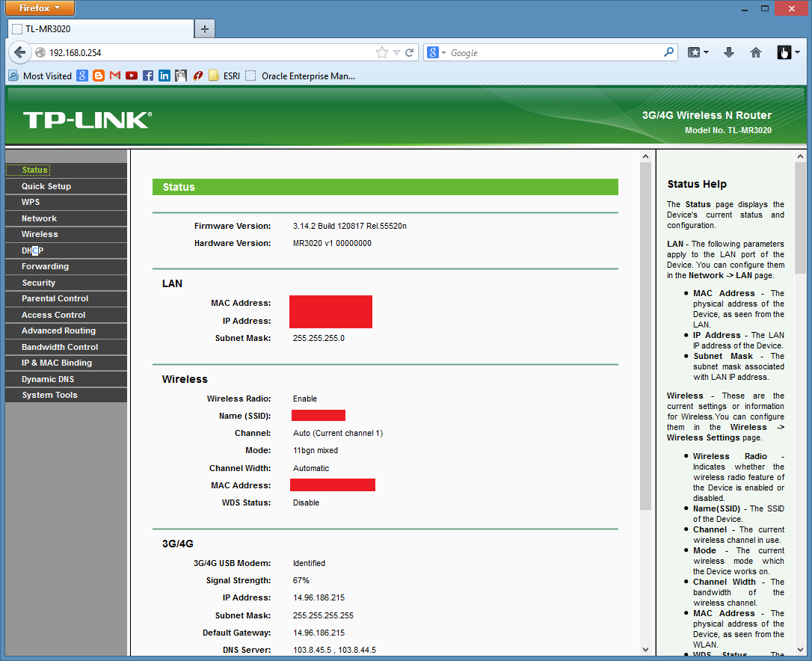Open the red italic 'i' bookmark icon

tap(197, 76)
